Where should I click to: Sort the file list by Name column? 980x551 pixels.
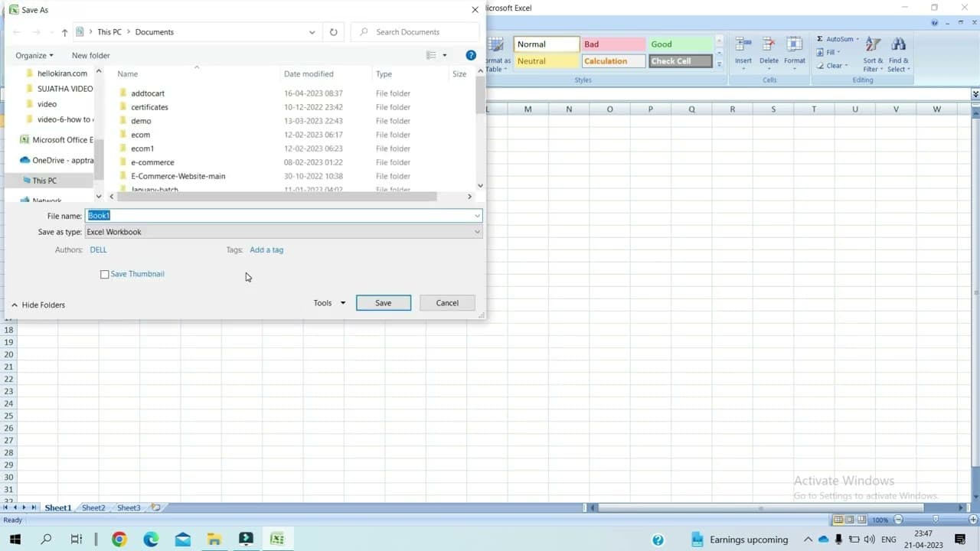[x=127, y=74]
